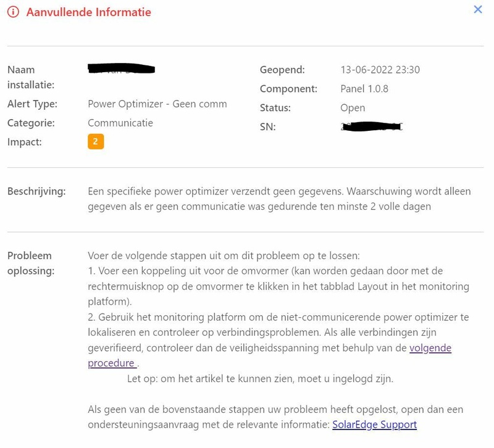Screen dimensions: 494x448
Task: Click the 'Communicatie' category value
Action: tap(120, 123)
